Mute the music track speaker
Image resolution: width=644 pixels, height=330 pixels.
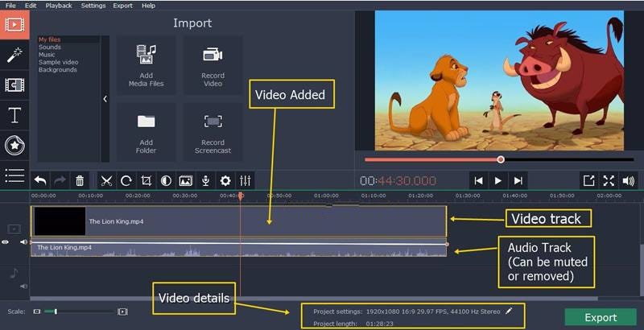[24, 286]
